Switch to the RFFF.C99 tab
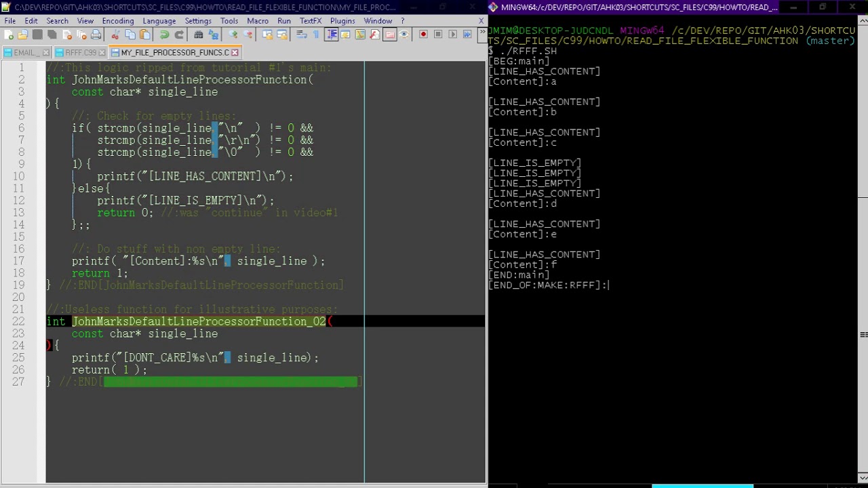This screenshot has height=488, width=868. (80, 52)
